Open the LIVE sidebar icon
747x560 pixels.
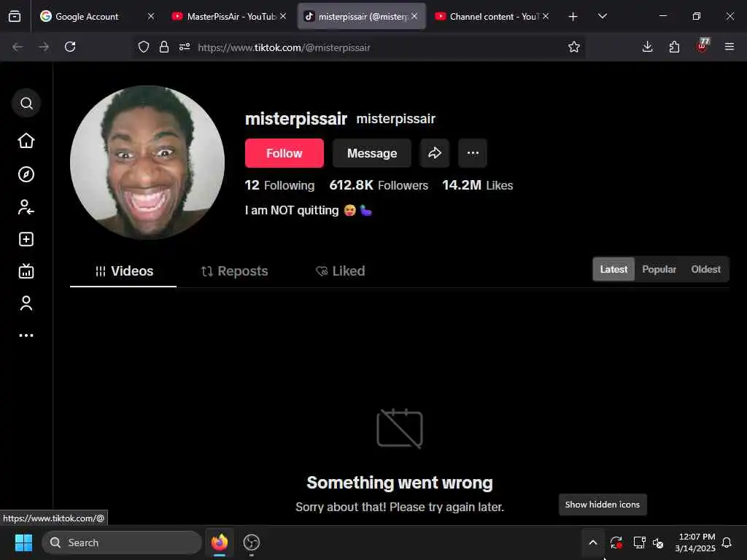coord(26,271)
